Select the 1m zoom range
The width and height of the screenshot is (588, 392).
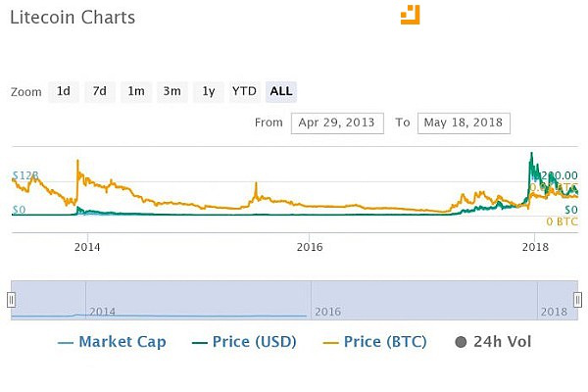(x=135, y=91)
